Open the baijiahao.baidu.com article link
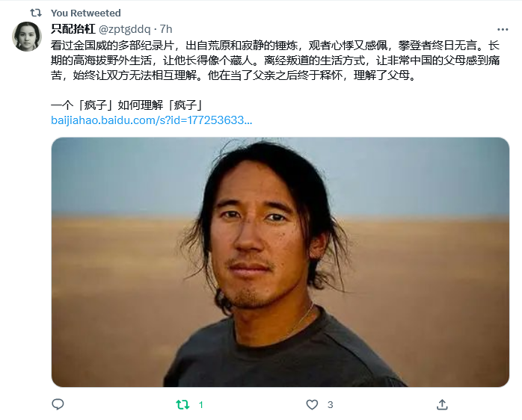This screenshot has width=522, height=420. coord(152,120)
